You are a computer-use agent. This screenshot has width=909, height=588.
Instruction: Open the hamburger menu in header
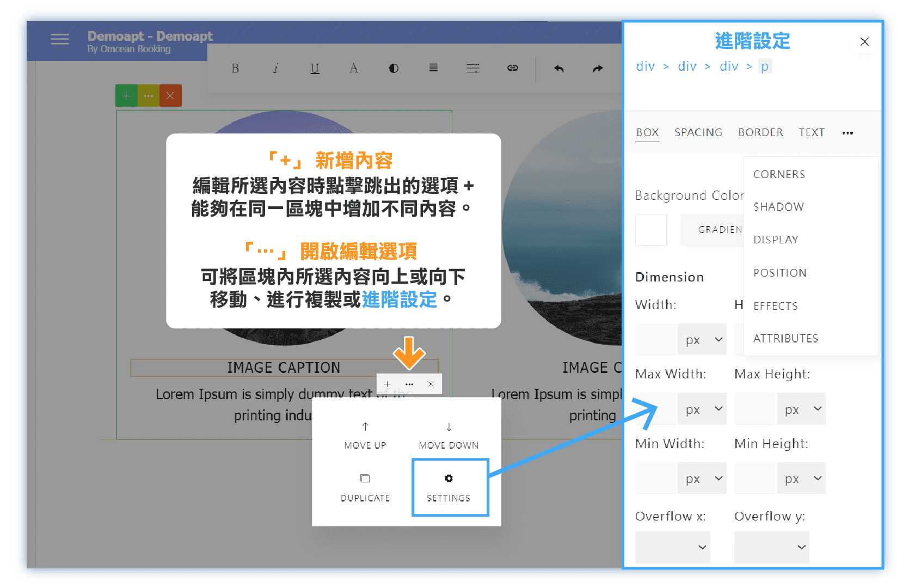[60, 39]
